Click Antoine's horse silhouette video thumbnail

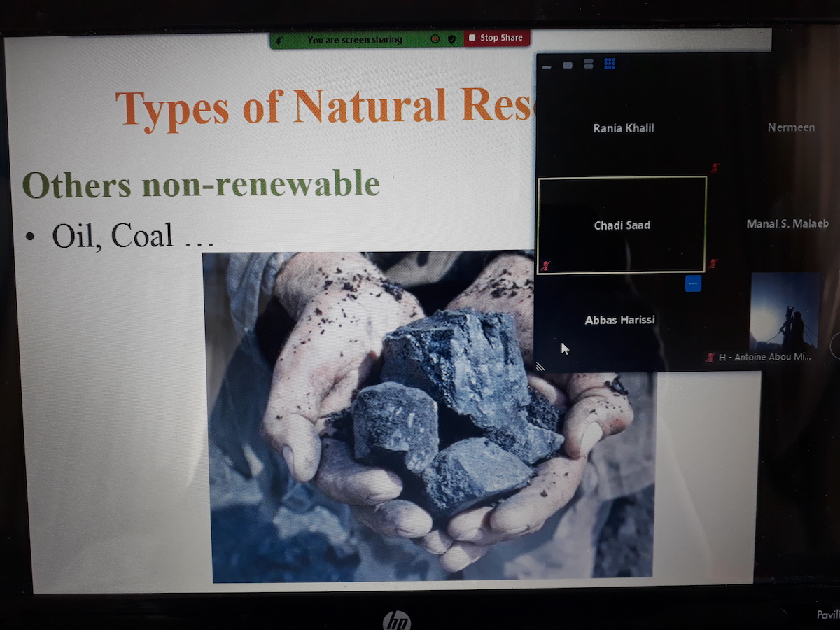[784, 311]
